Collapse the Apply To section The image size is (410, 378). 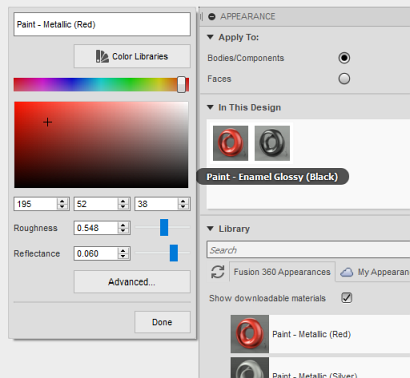point(210,37)
